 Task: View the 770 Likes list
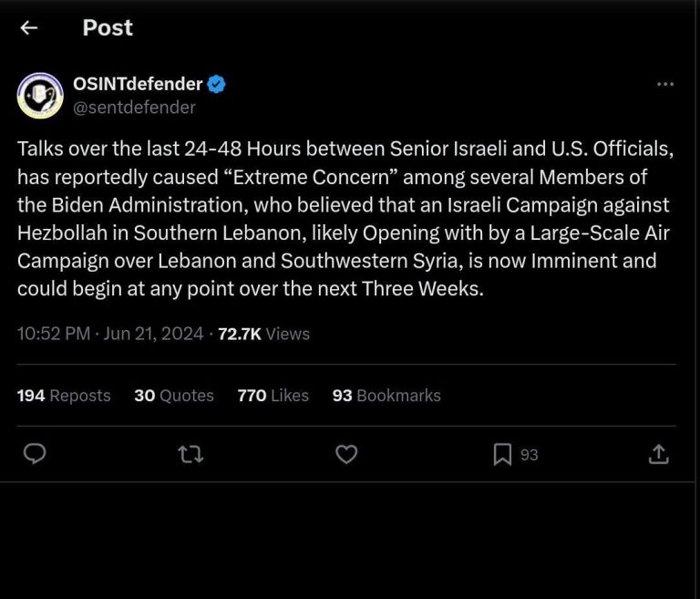(x=273, y=396)
